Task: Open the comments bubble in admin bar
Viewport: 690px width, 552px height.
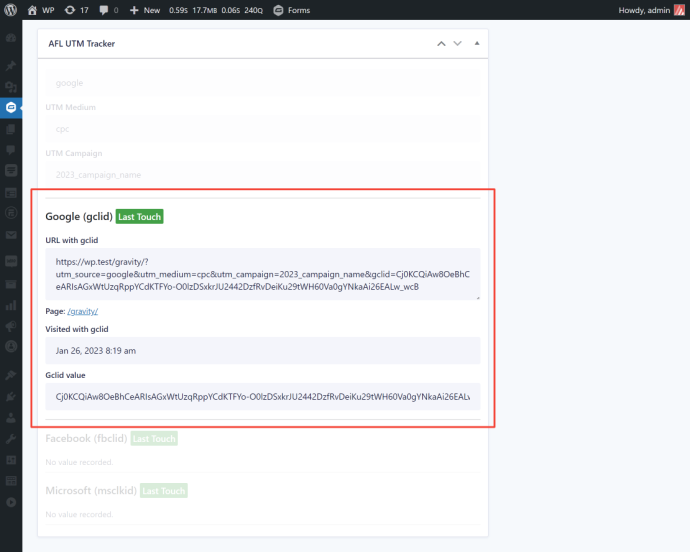Action: point(109,10)
